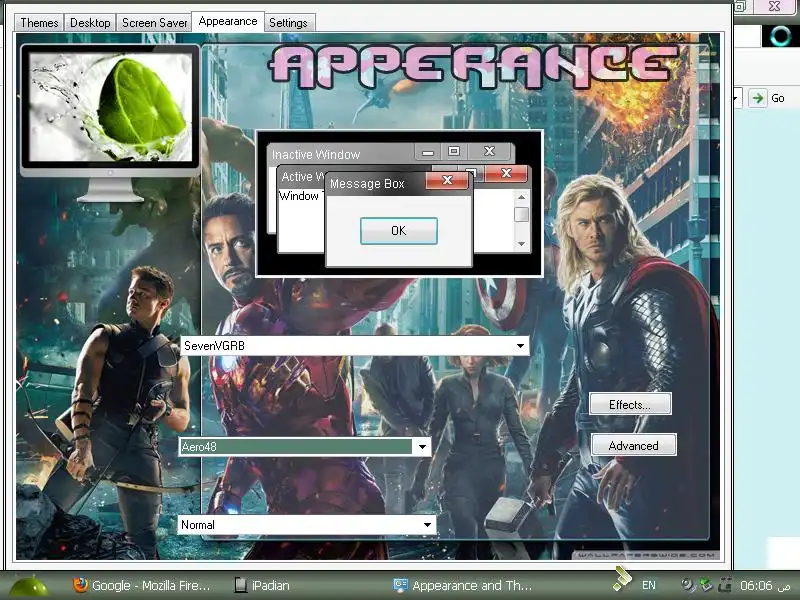Screen dimensions: 800x600
Task: Click Active Window close icon in preview
Action: click(506, 173)
